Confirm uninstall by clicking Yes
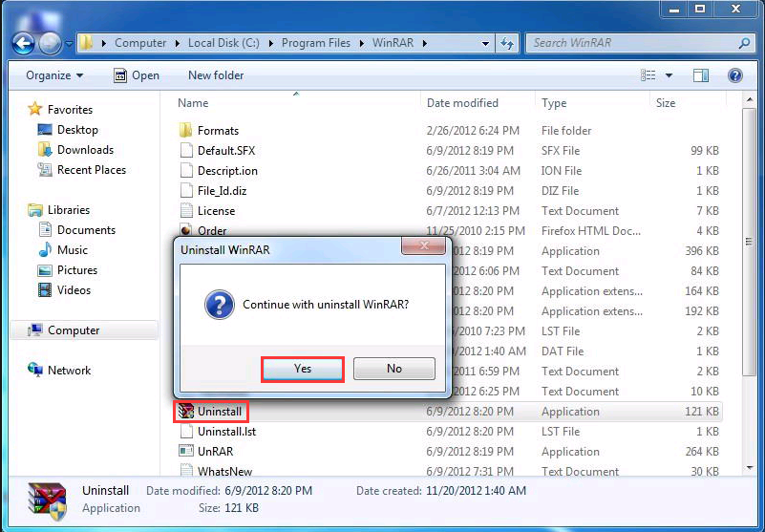The image size is (765, 532). [303, 369]
